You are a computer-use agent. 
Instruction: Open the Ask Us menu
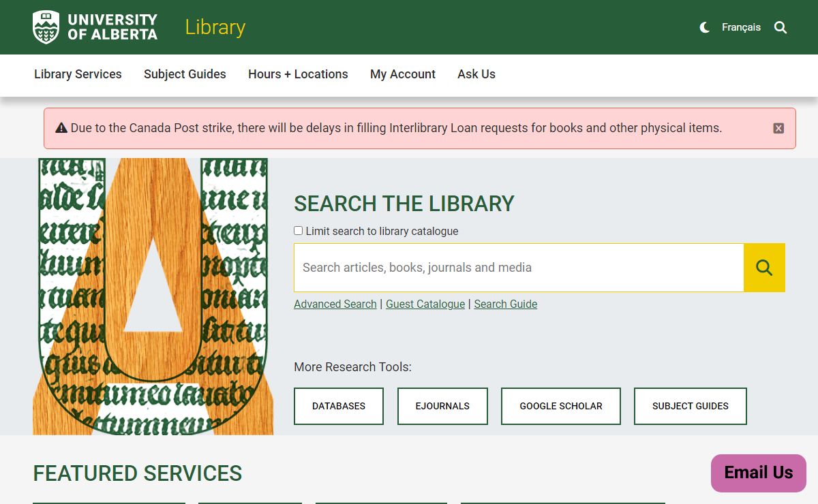476,74
